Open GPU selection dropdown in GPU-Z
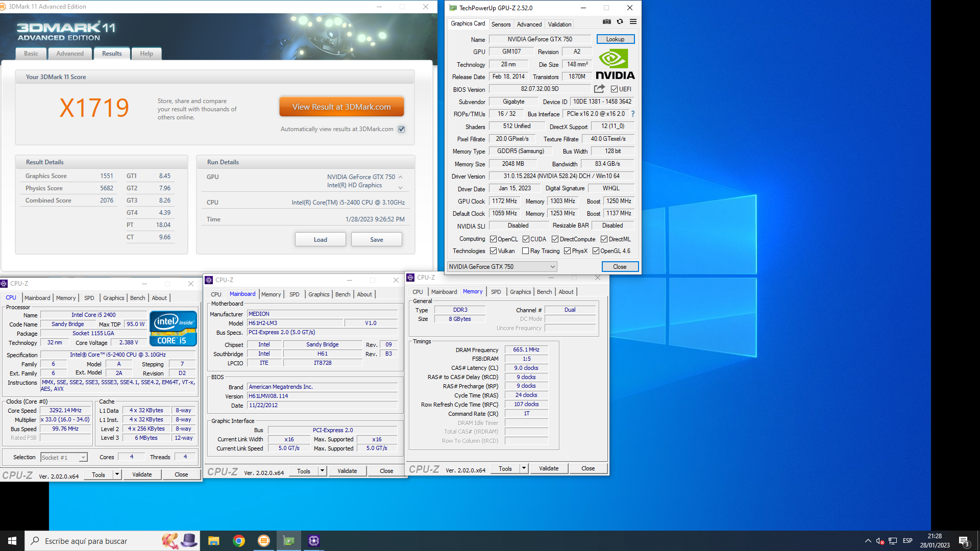 click(x=502, y=266)
